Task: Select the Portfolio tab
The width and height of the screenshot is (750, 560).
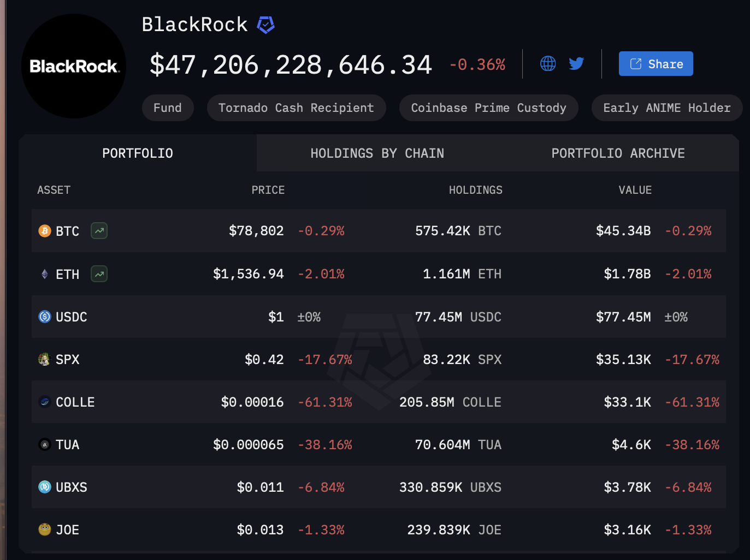Action: pos(138,153)
